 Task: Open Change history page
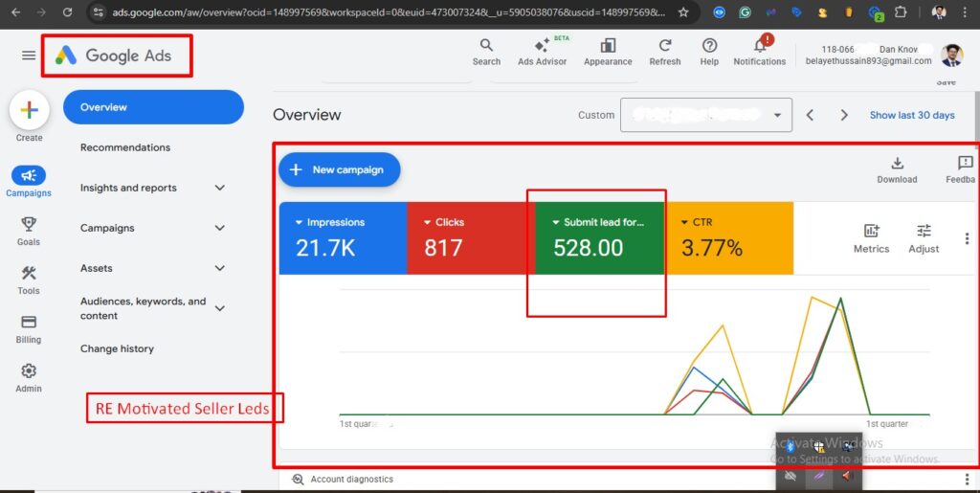[117, 348]
